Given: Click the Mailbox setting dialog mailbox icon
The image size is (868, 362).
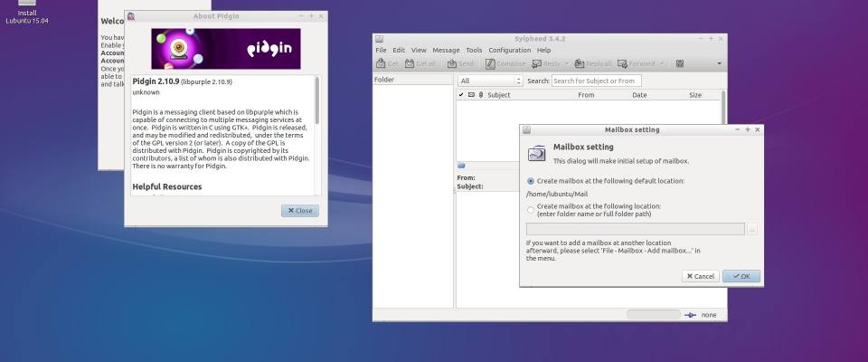Looking at the screenshot, I should 536,154.
